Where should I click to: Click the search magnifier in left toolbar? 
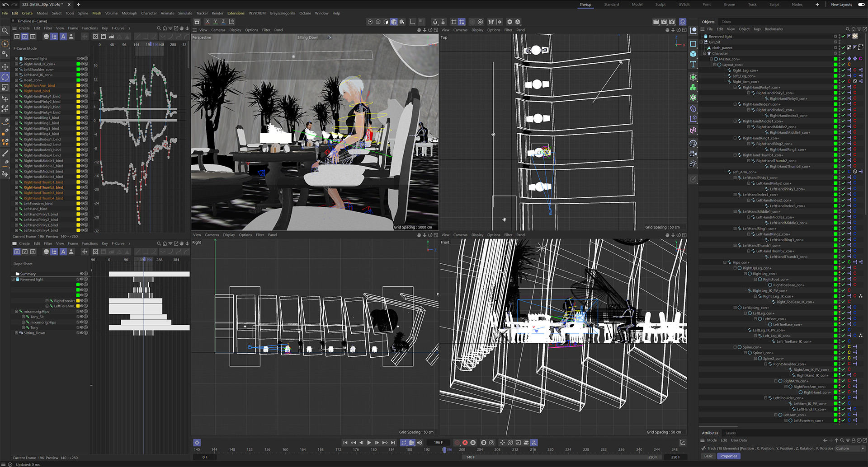tap(5, 31)
